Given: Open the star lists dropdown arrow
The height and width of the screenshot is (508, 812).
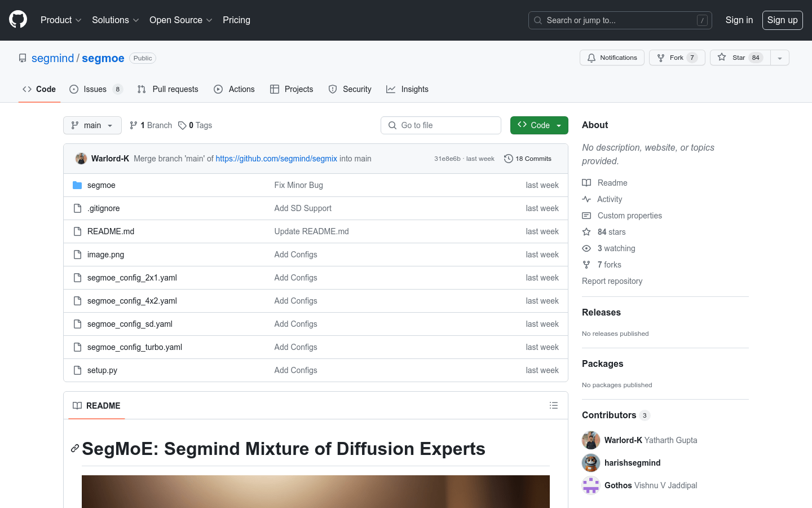Looking at the screenshot, I should tap(780, 58).
